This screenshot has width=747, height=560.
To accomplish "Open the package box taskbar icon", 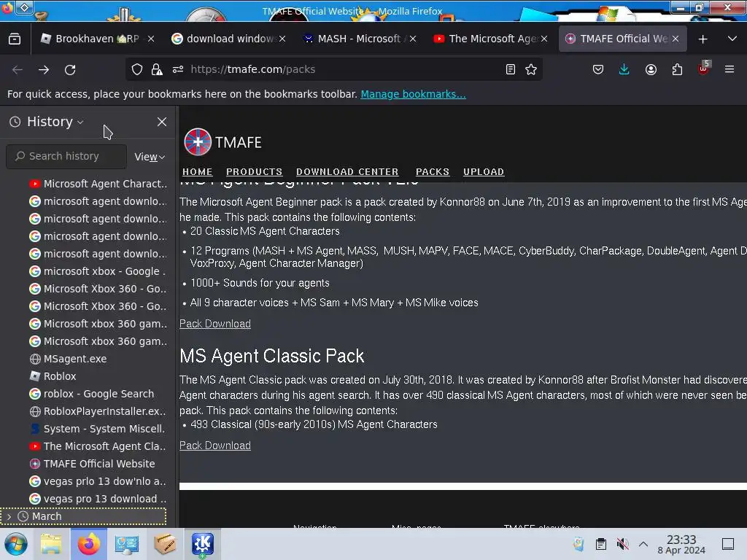I will (x=165, y=544).
